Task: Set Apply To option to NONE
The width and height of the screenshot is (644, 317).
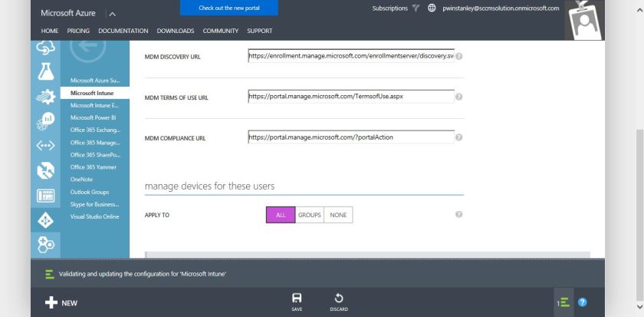Action: pyautogui.click(x=338, y=215)
